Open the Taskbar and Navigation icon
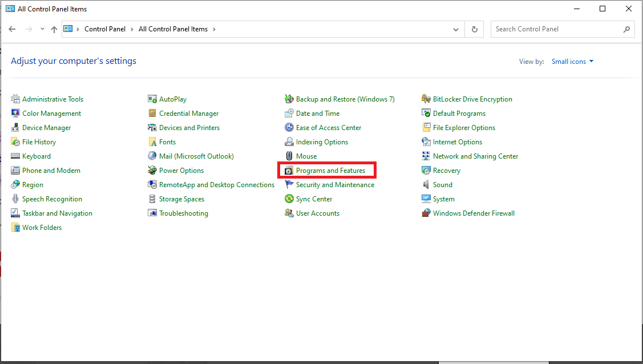This screenshot has height=364, width=643. point(15,213)
